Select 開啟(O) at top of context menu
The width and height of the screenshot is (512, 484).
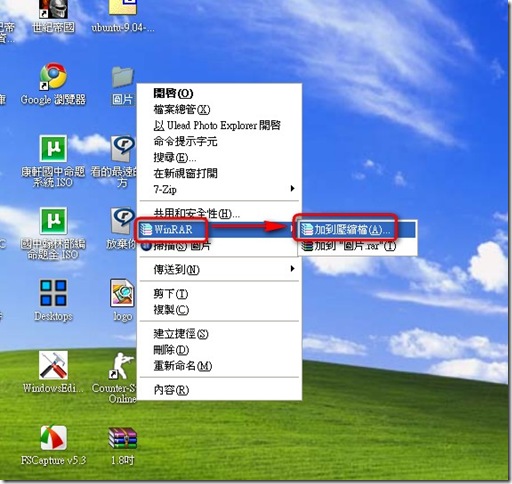tap(173, 93)
